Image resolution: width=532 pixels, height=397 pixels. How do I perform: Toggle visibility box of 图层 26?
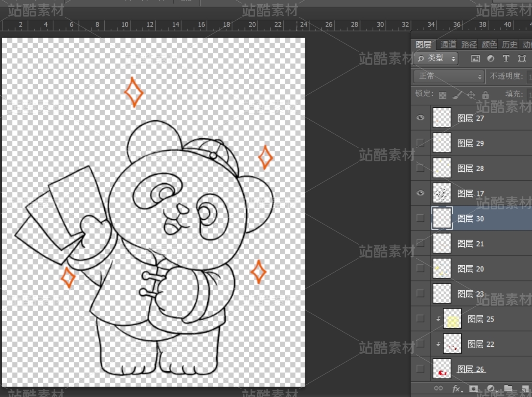coord(420,369)
